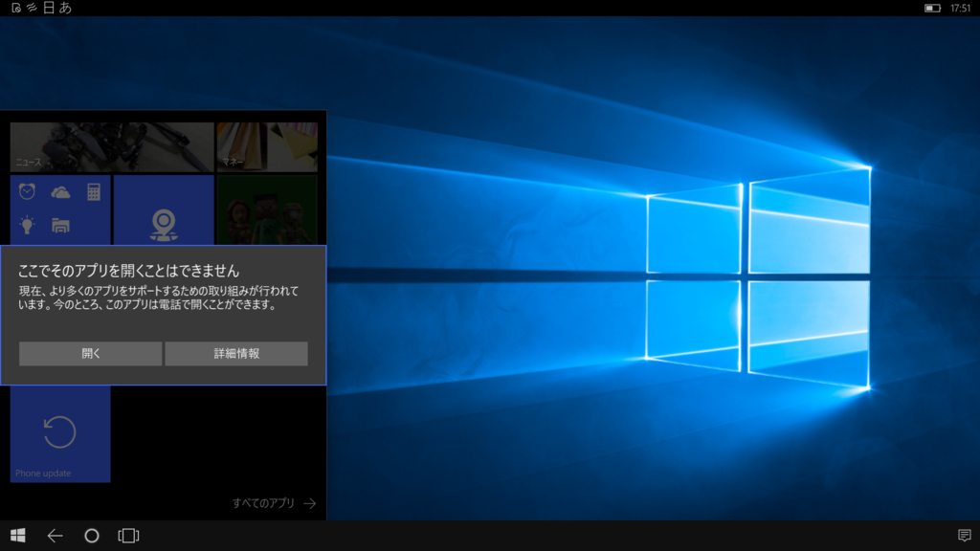Open the lightbulb tips icon
Screen dimensions: 980x551
pos(27,225)
